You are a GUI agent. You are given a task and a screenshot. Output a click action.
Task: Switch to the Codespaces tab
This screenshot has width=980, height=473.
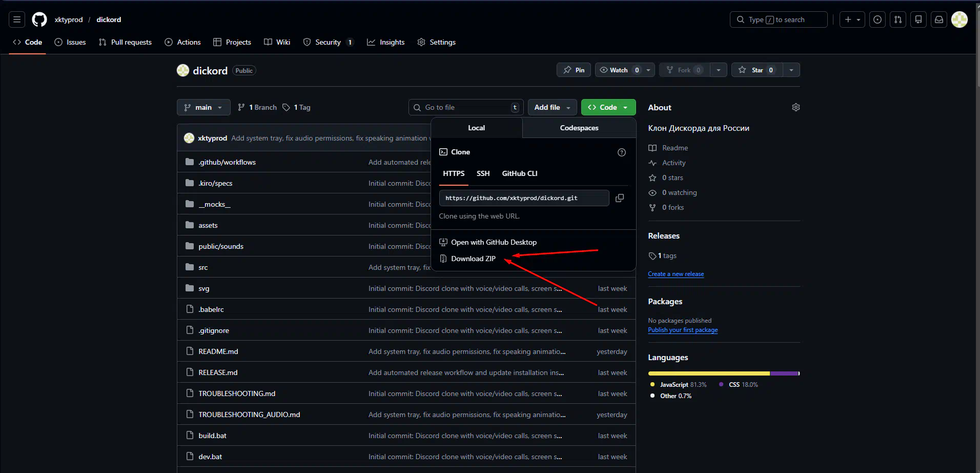(579, 128)
